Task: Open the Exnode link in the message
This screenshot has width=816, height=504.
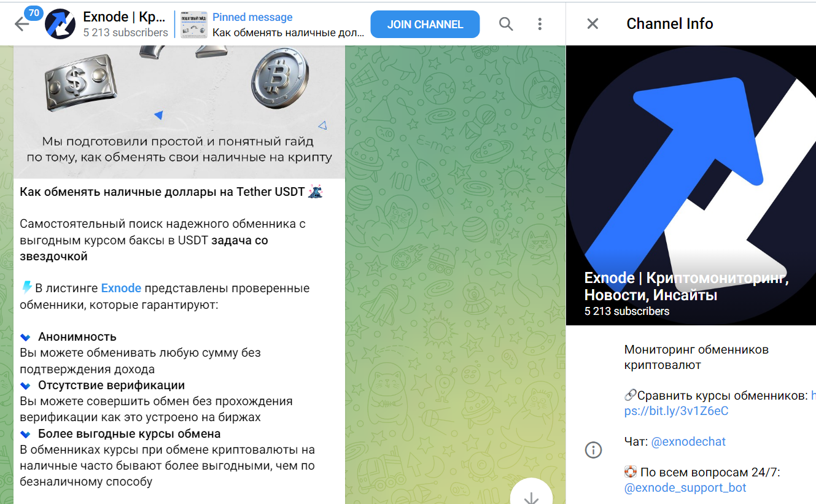Action: 121,288
